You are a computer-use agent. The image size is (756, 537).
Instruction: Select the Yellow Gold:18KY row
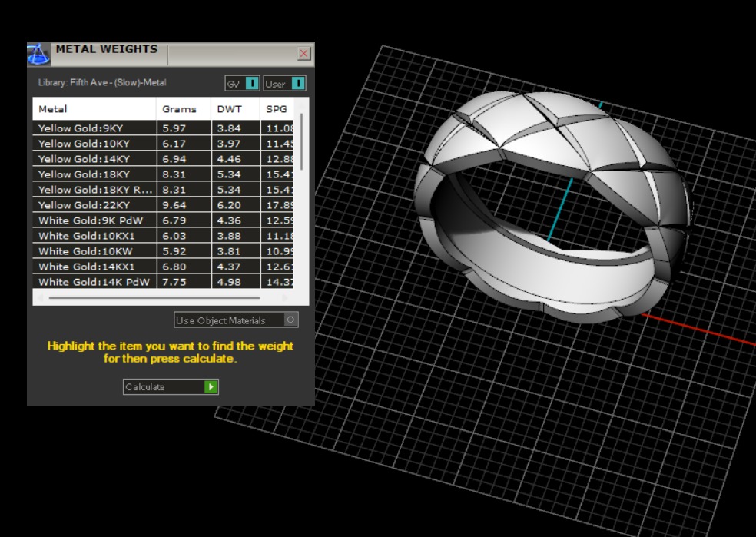(x=163, y=174)
